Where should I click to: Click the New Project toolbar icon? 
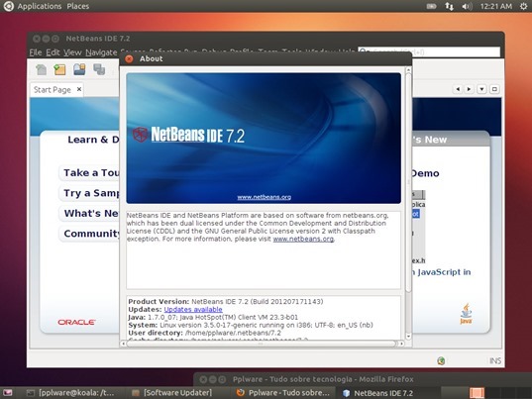point(59,69)
